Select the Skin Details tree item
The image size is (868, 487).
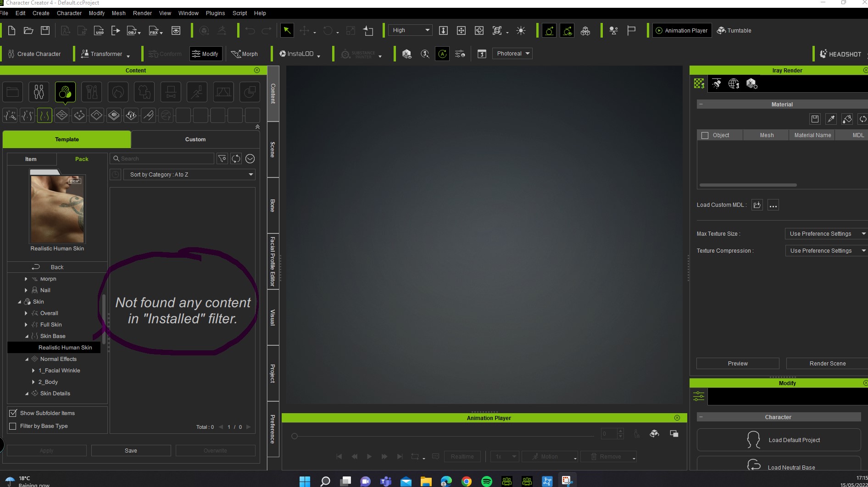(55, 393)
